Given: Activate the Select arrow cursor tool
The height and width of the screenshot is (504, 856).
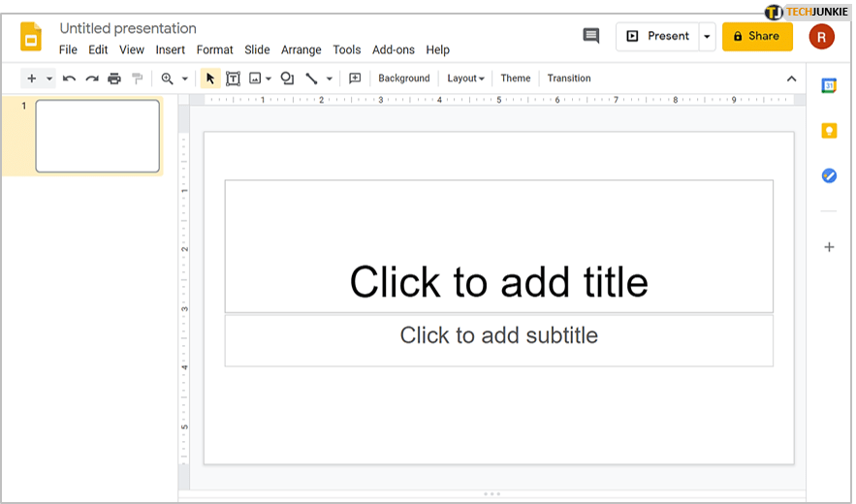Looking at the screenshot, I should 210,79.
